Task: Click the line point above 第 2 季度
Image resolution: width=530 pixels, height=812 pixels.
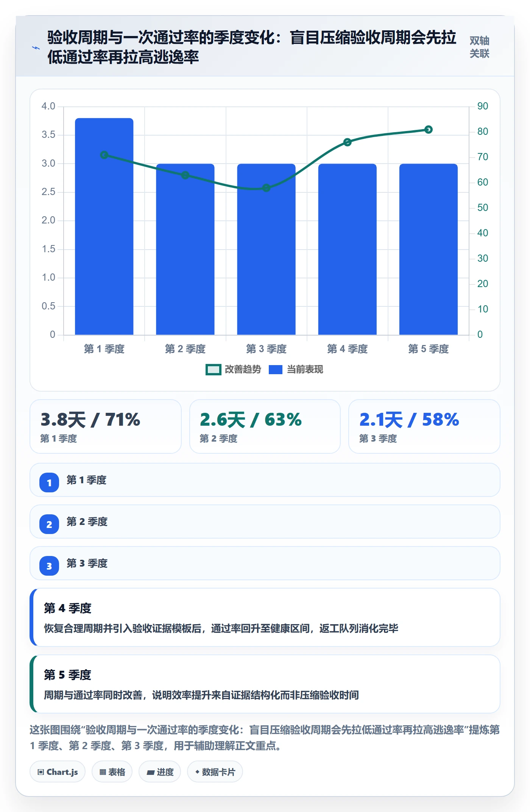Action: click(x=185, y=175)
